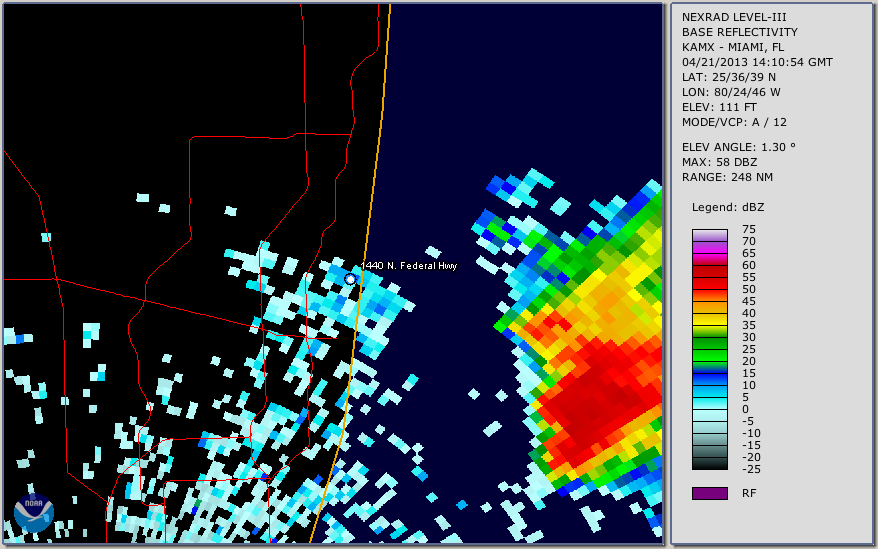Click the 'ELEV ANGLE: 1.30 °' line
The image size is (878, 549).
click(x=739, y=147)
